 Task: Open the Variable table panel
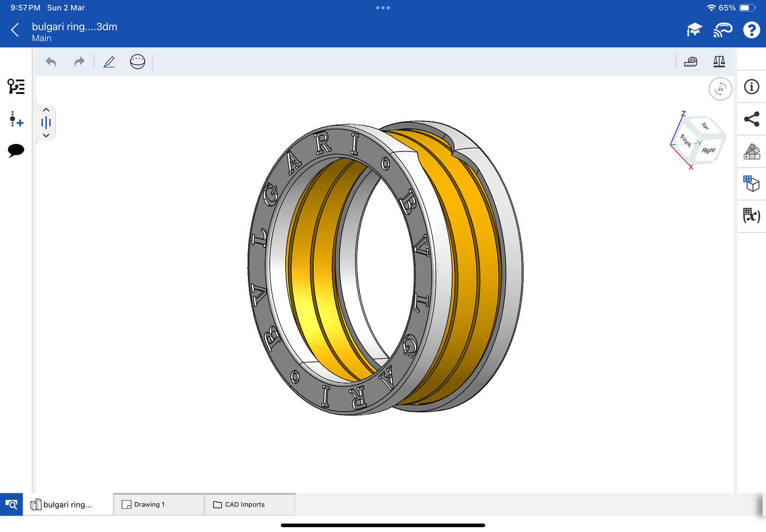(x=751, y=216)
